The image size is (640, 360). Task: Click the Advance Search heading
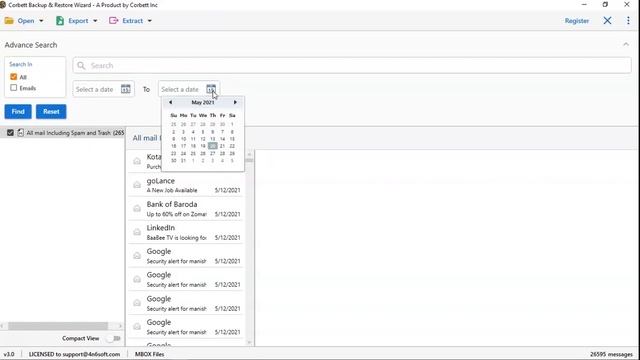pos(31,45)
